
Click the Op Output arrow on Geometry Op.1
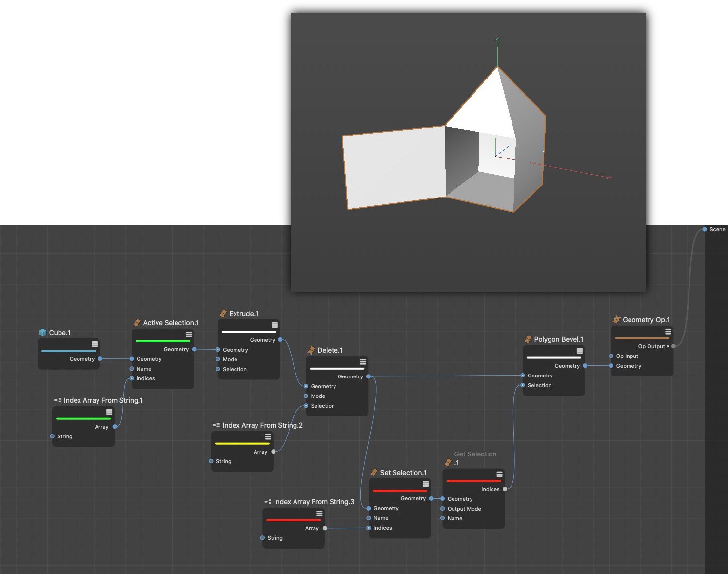(x=668, y=346)
